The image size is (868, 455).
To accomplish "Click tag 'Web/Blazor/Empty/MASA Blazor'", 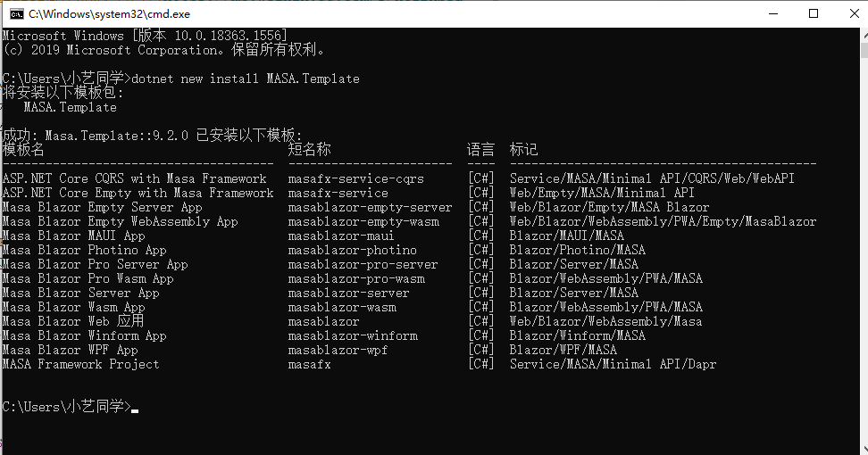I will [x=610, y=207].
